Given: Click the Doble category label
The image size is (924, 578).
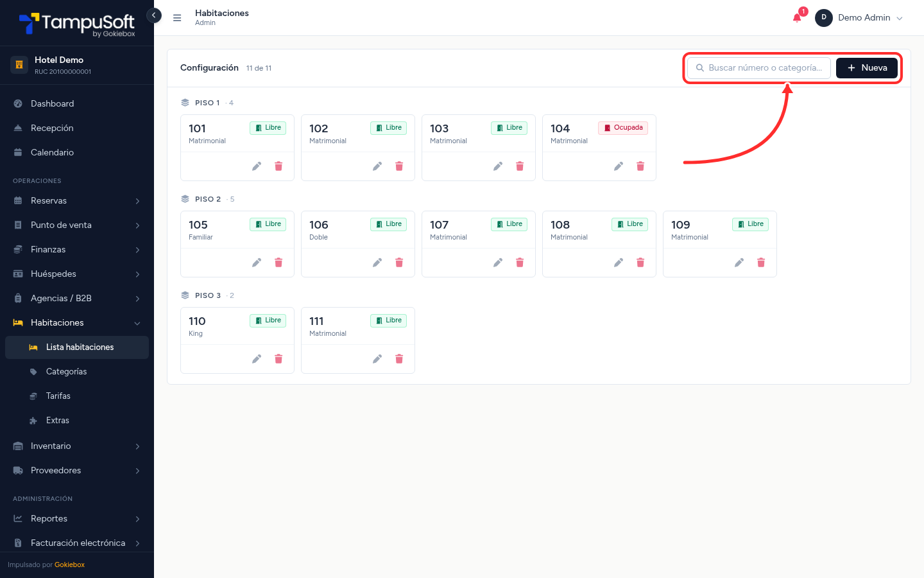Looking at the screenshot, I should (x=318, y=238).
